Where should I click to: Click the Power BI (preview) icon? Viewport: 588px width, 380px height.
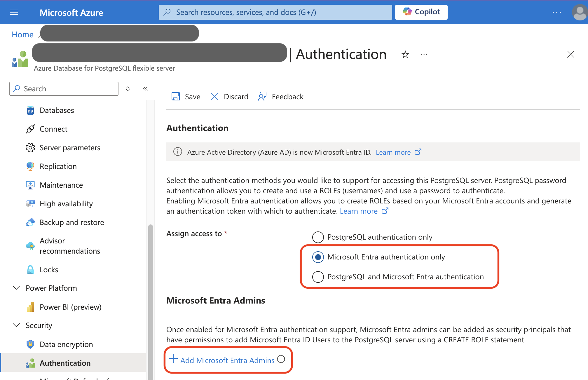click(x=30, y=307)
